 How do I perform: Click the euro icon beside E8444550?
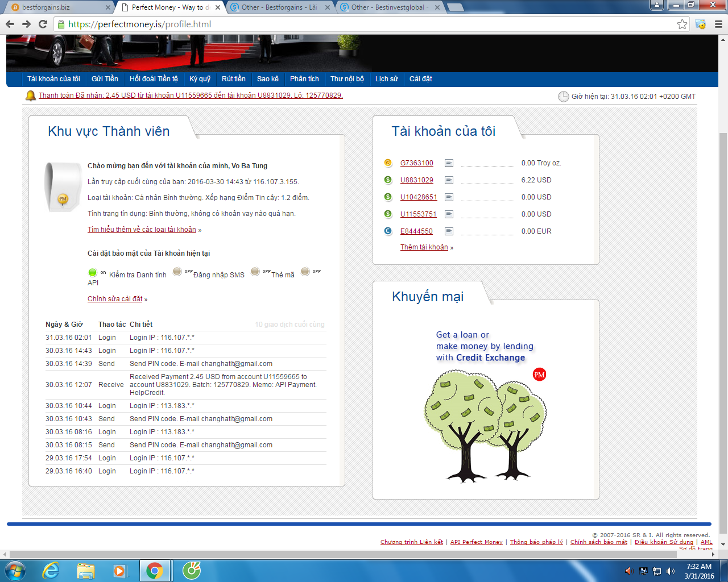coord(388,231)
